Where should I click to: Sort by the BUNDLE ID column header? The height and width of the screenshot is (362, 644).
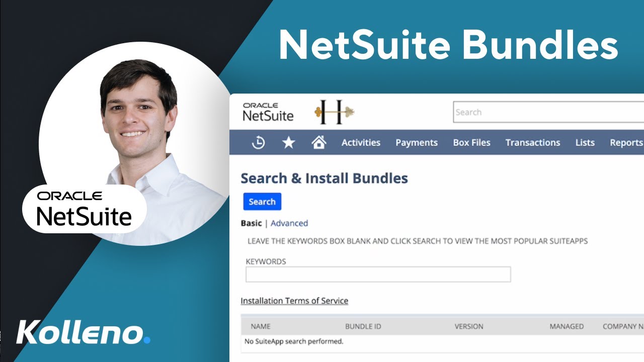(x=363, y=326)
